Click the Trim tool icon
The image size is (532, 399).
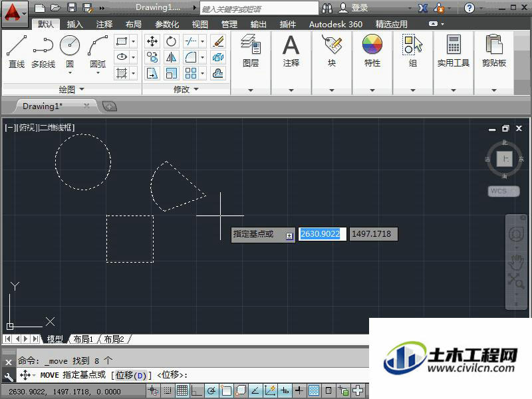click(190, 41)
